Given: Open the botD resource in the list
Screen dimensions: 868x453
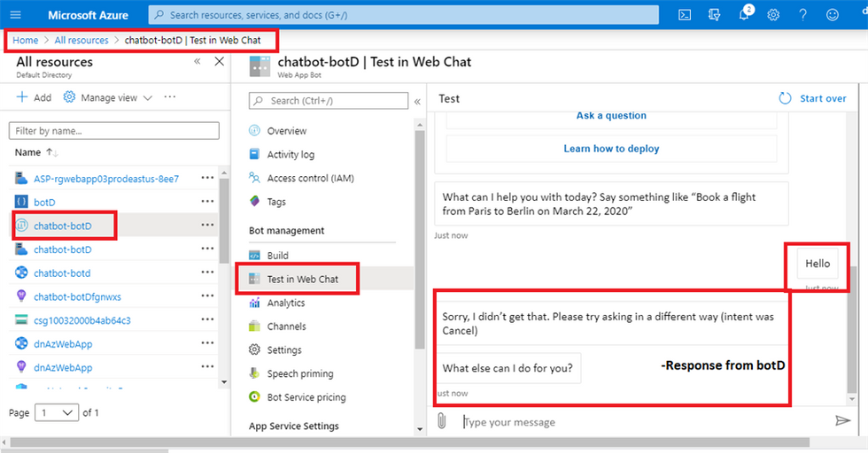Looking at the screenshot, I should (x=44, y=202).
